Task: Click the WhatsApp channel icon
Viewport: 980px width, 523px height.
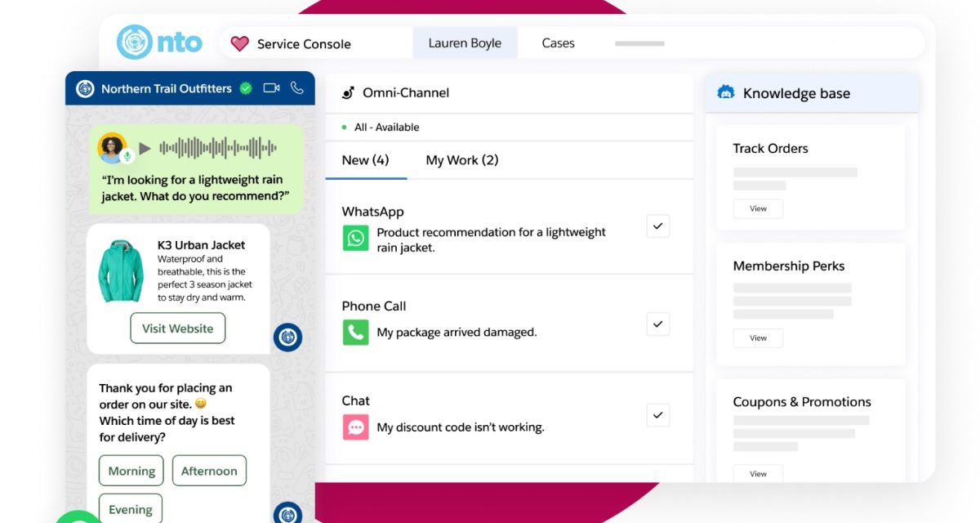Action: 355,238
